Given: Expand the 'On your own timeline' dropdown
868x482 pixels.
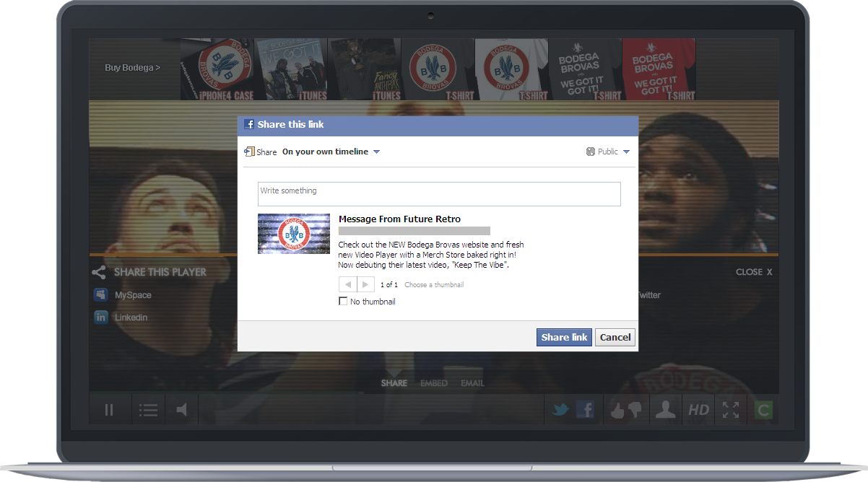Looking at the screenshot, I should pyautogui.click(x=331, y=152).
